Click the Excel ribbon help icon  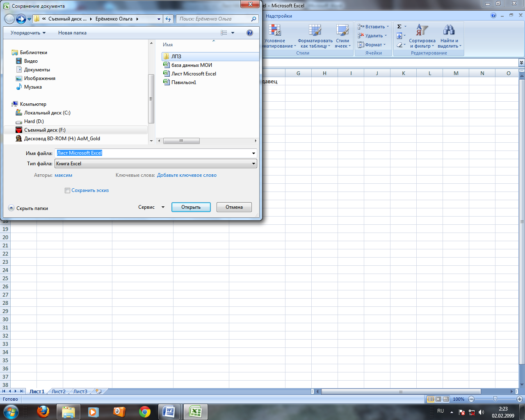(x=493, y=16)
